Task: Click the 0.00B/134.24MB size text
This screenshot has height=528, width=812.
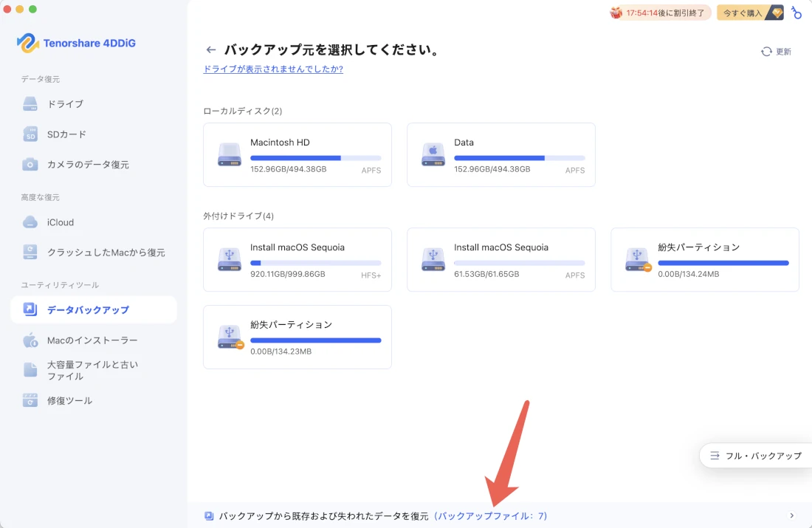Action: (x=688, y=274)
